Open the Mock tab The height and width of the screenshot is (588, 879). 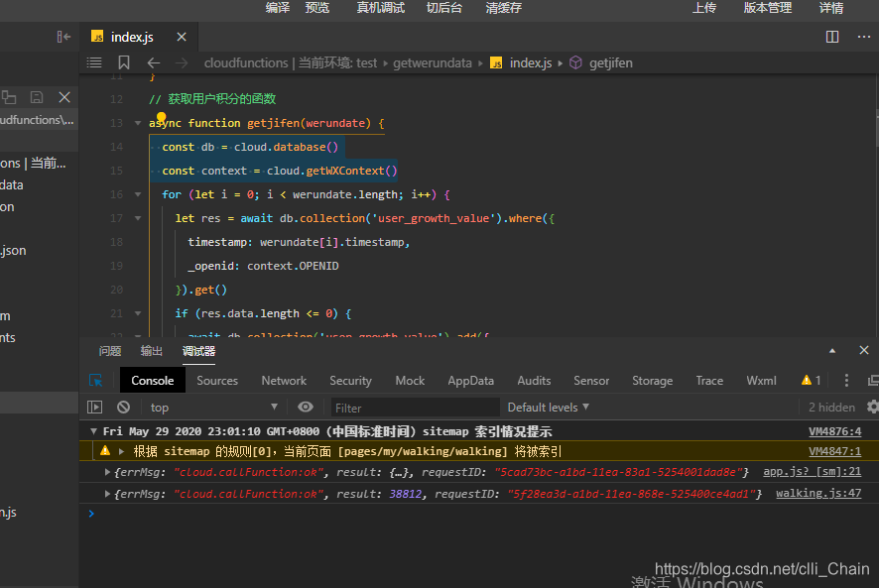click(x=411, y=381)
